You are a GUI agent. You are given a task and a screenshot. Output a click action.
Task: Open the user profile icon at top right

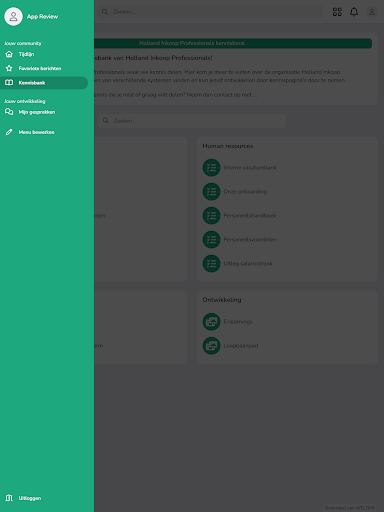[x=372, y=12]
